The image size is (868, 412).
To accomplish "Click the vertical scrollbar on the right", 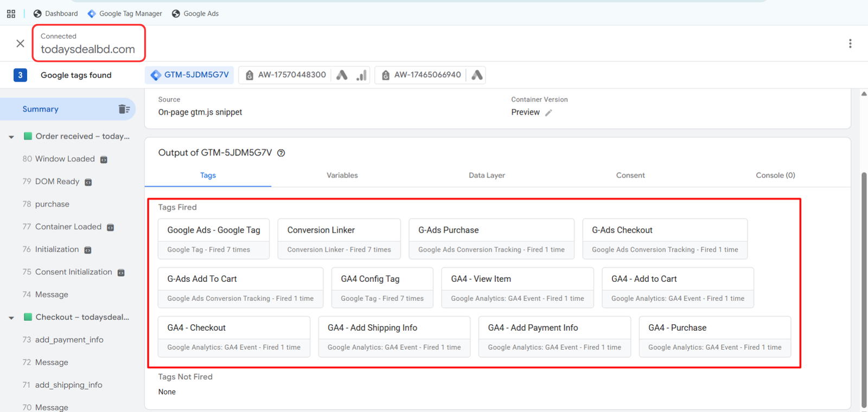I will click(x=864, y=287).
